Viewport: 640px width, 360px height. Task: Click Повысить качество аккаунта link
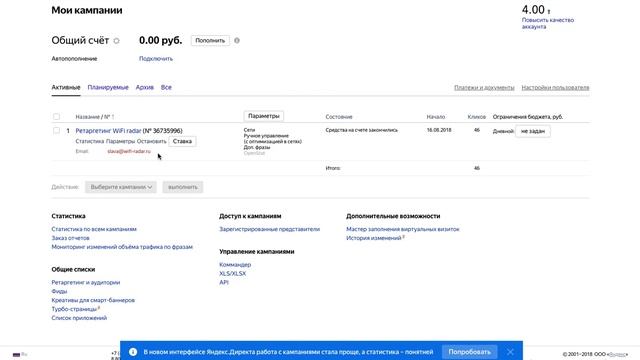pos(548,23)
